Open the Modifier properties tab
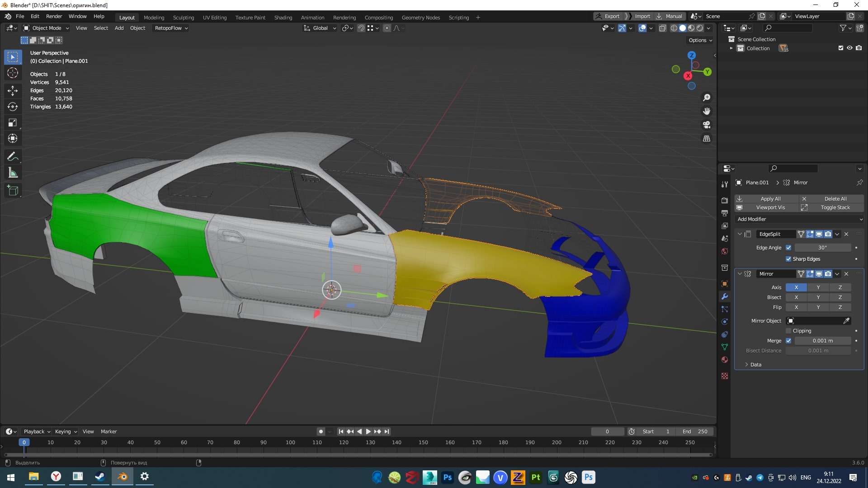Screen dimensions: 868x488 point(725,296)
